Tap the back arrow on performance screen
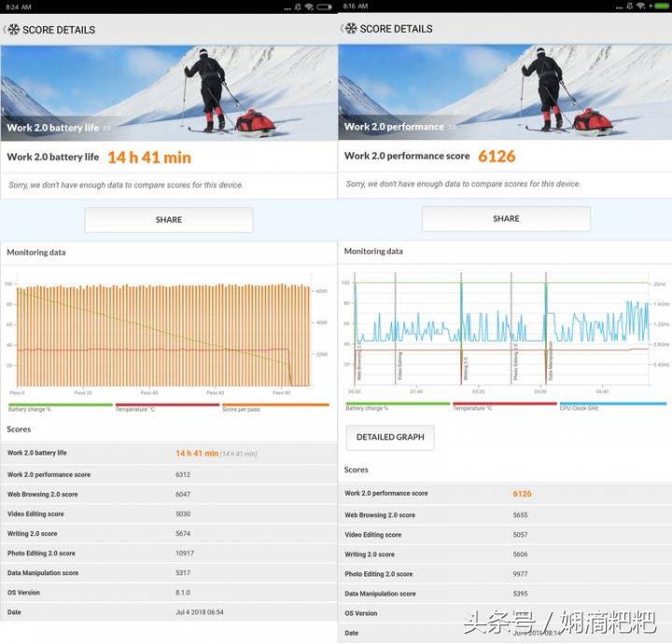 click(x=343, y=29)
